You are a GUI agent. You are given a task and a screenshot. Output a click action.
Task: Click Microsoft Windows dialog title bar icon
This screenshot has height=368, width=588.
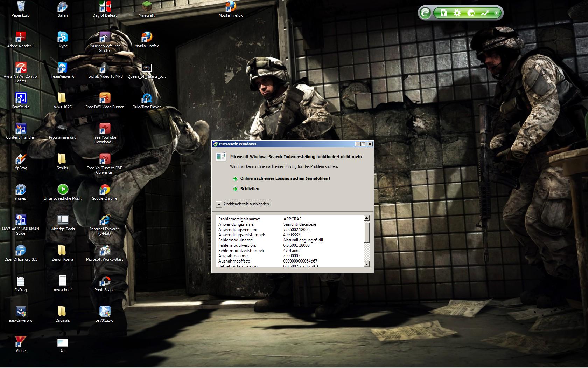(215, 144)
